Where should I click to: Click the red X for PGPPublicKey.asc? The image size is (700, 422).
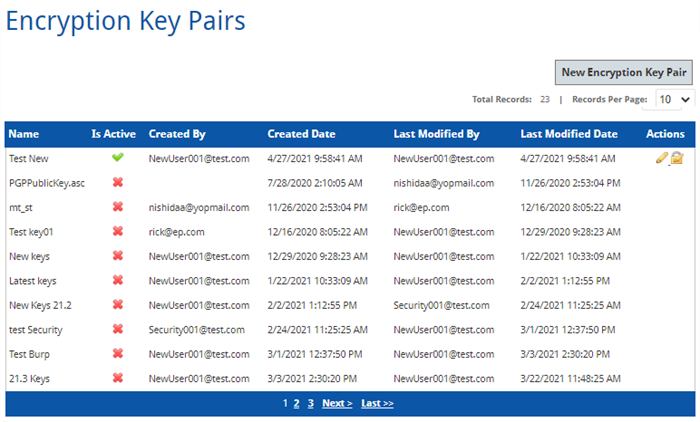coord(118,182)
